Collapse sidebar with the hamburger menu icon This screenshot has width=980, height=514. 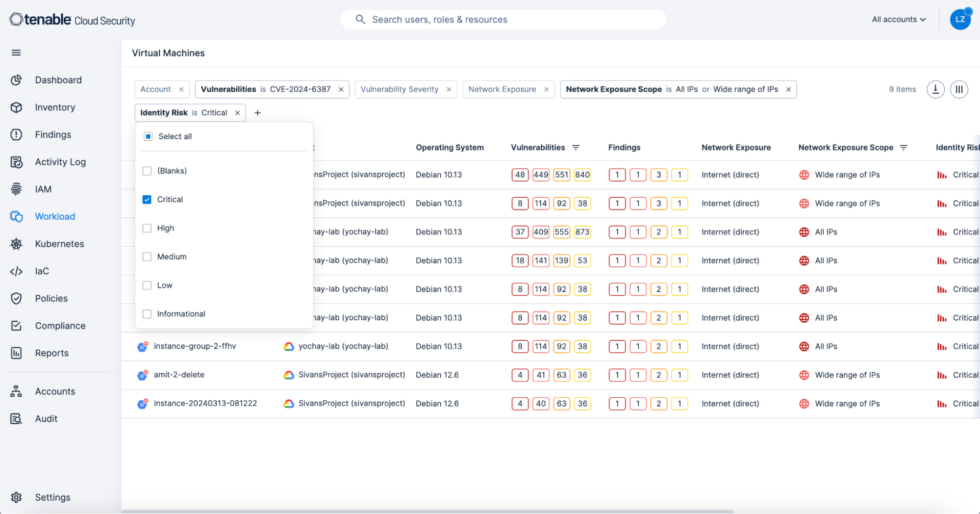(x=16, y=52)
